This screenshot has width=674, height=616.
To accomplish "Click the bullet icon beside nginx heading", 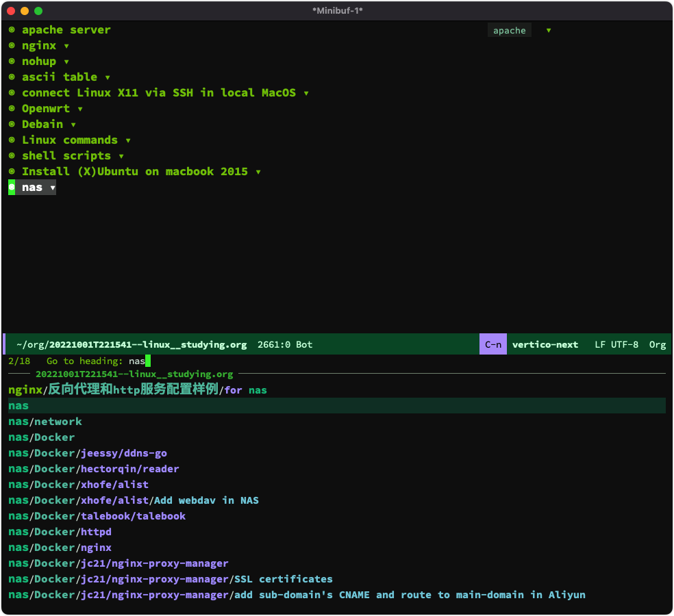I will [x=12, y=46].
